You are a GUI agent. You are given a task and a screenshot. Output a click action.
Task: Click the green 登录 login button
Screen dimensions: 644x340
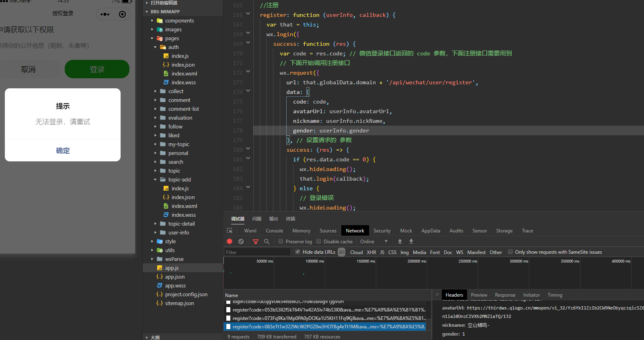tap(97, 69)
